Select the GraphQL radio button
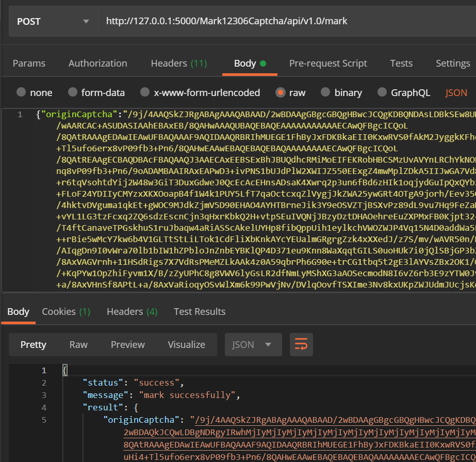 382,93
